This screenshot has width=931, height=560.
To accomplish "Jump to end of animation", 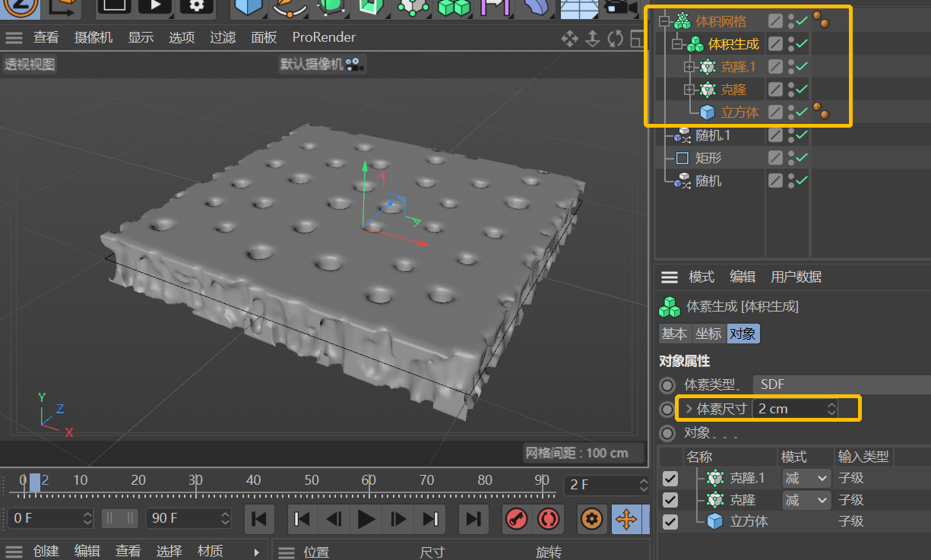I will point(473,519).
